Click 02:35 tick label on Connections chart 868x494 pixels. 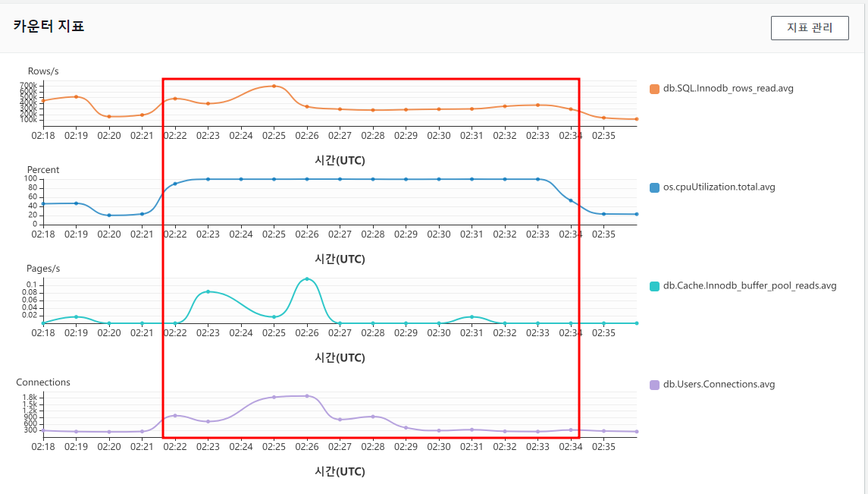pos(603,446)
